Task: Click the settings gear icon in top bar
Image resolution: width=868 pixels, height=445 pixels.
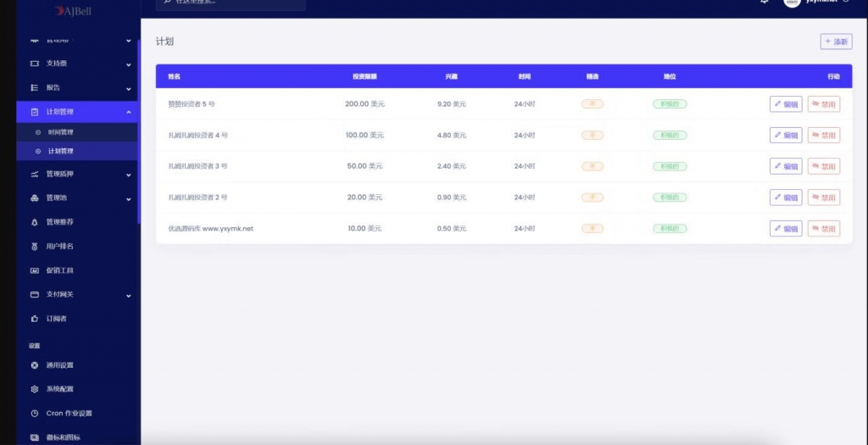Action: pyautogui.click(x=764, y=3)
